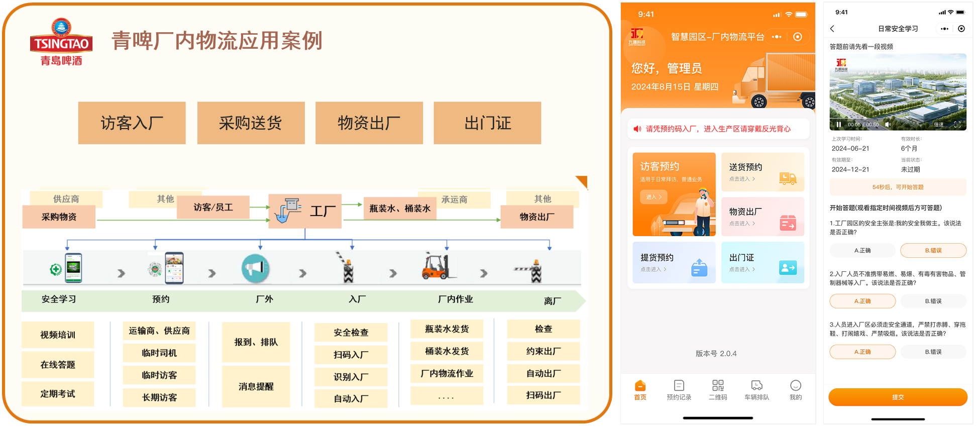
Task: Click the 采购物资 box in the diagram
Action: pyautogui.click(x=59, y=217)
